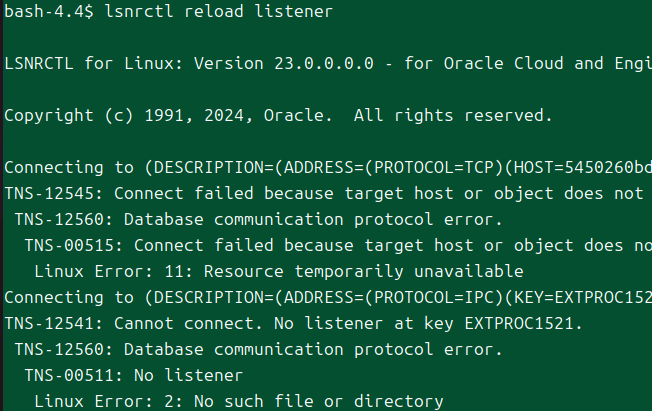Viewport: 652px width, 411px height.
Task: Click the year 2024 in the copyright line
Action: (228, 115)
